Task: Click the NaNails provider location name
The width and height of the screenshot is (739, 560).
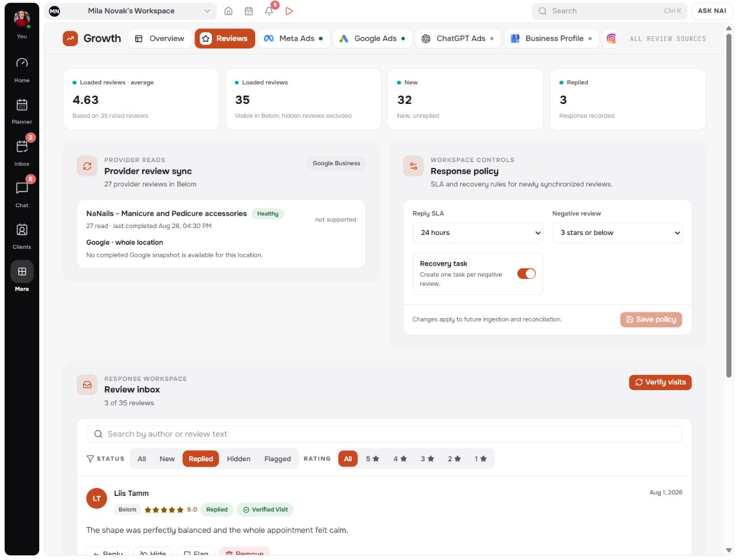Action: tap(166, 214)
